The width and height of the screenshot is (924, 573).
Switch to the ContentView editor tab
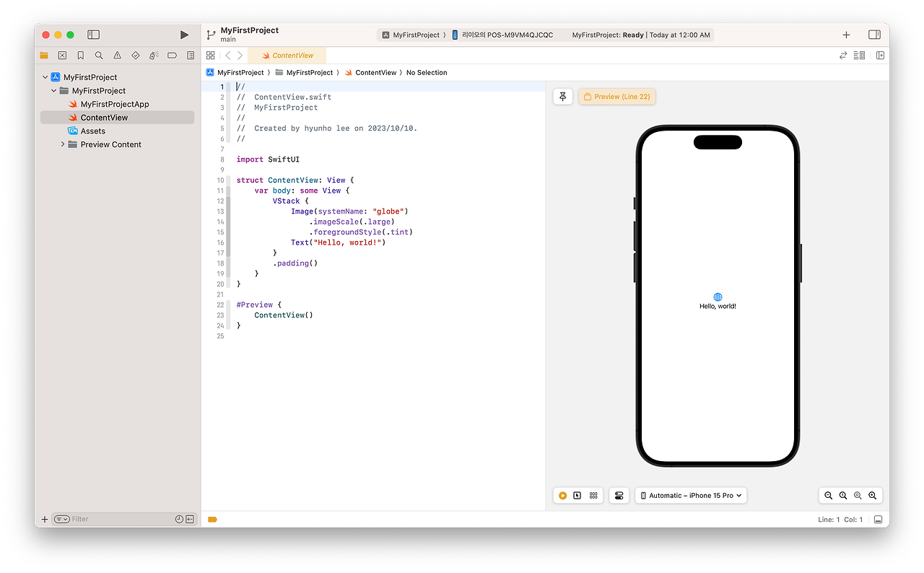pos(287,55)
